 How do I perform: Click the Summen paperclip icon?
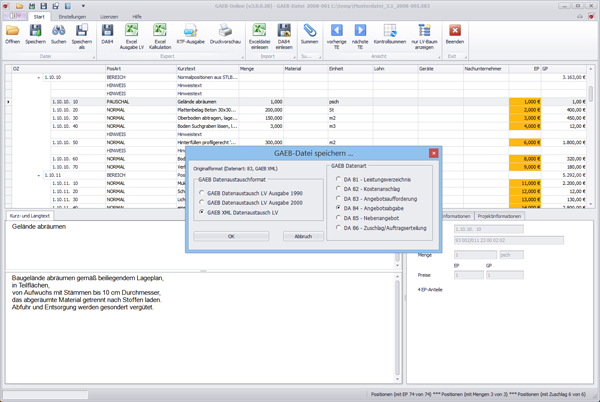(309, 31)
